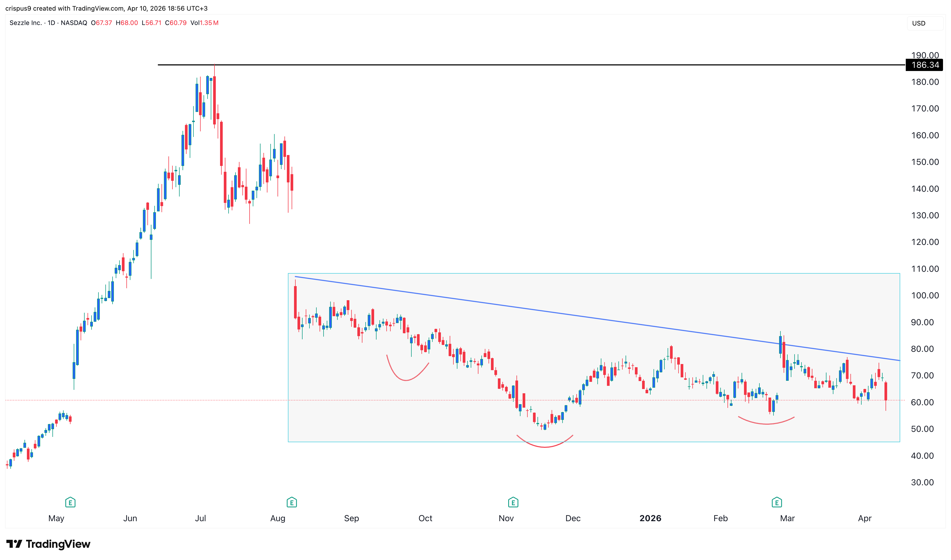Click the earnings marker icon near May
This screenshot has width=951, height=560.
(x=70, y=502)
